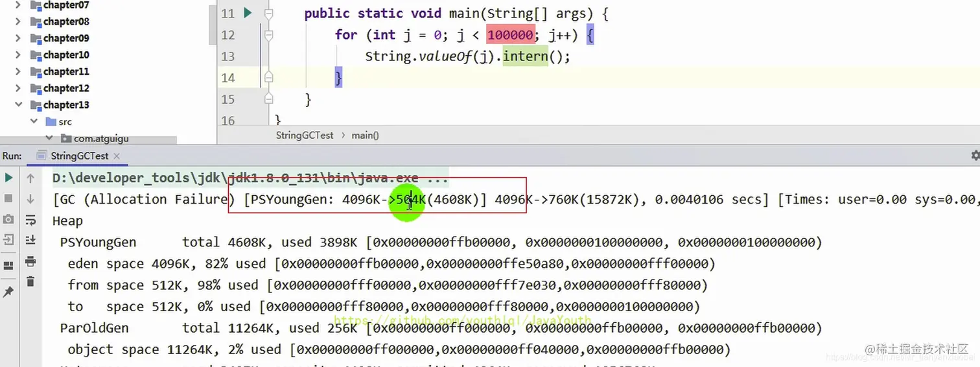The image size is (980, 367).
Task: Clear console with the trash icon
Action: 30,281
